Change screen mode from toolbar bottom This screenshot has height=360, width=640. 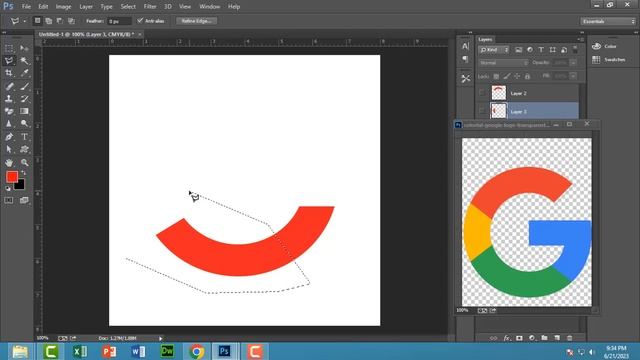point(24,200)
